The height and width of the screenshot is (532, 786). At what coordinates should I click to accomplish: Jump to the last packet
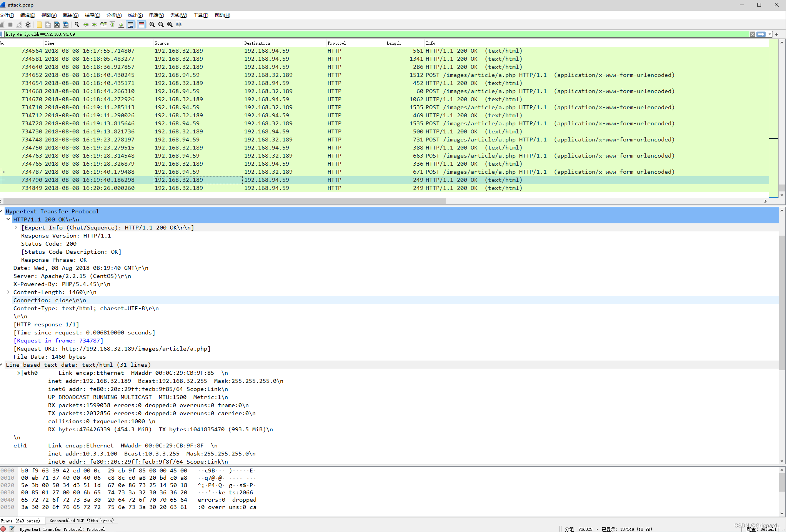[x=121, y=25]
